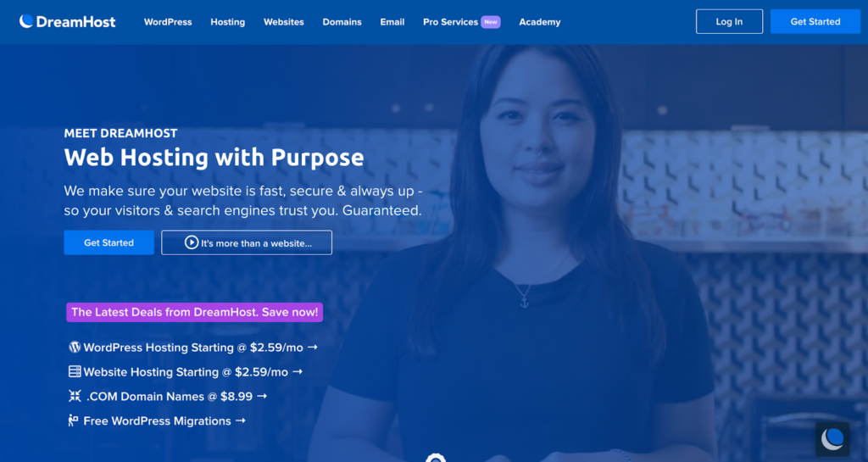Viewport: 868px width, 462px height.
Task: Click the DreamHost moon logo
Action: [x=26, y=21]
